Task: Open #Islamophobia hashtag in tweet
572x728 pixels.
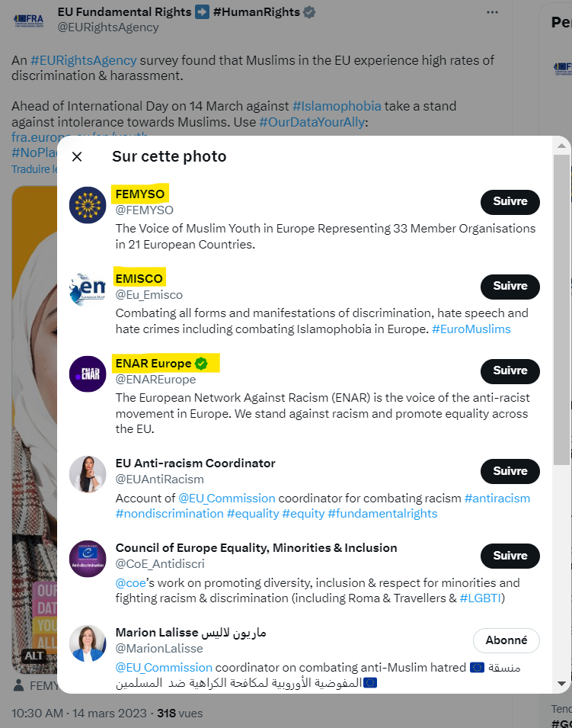Action: pos(337,106)
